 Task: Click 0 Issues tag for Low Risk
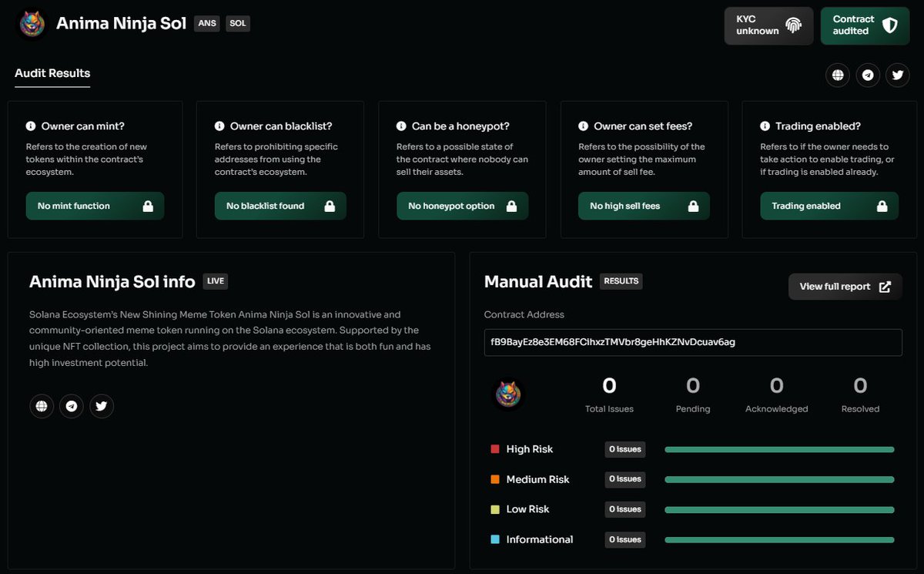click(625, 509)
